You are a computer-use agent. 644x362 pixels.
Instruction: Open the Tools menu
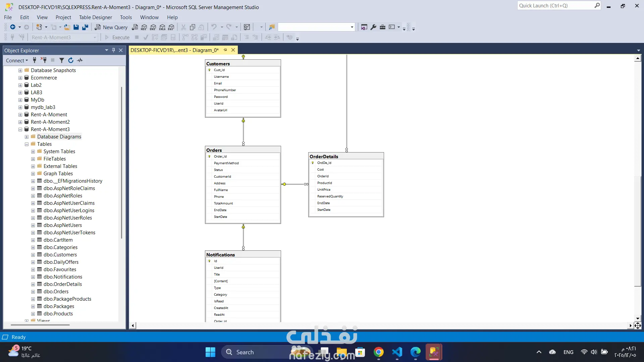click(x=126, y=17)
